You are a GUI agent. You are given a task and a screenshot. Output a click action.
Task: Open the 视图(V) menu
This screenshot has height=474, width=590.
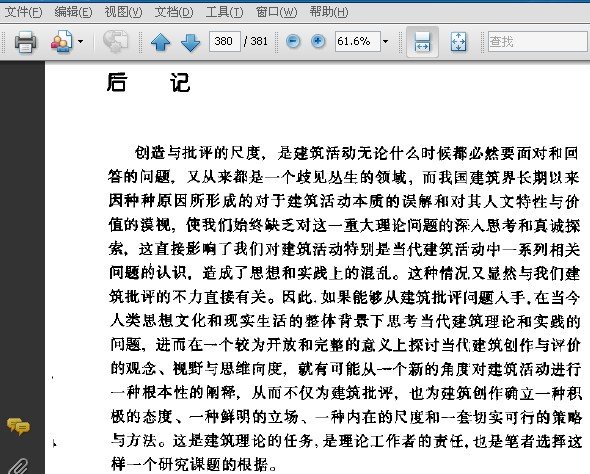tap(123, 12)
